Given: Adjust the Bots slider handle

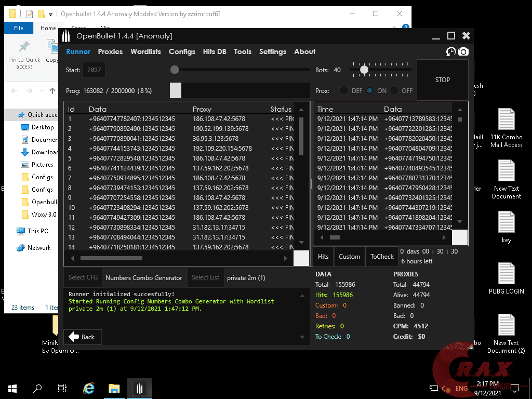Looking at the screenshot, I should 364,70.
